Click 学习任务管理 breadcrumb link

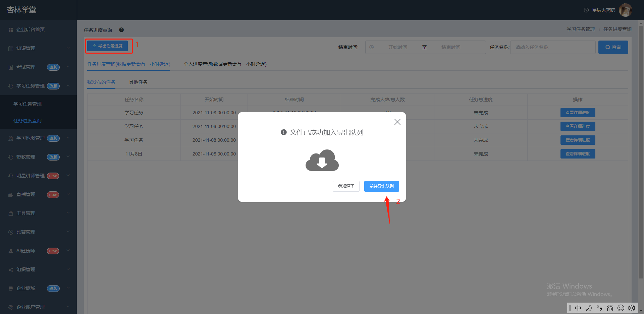[x=581, y=29]
